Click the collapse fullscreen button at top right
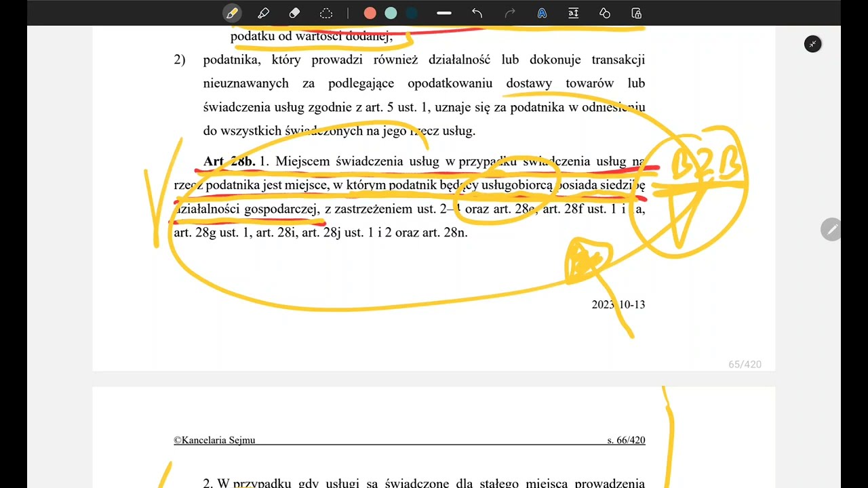The width and height of the screenshot is (868, 488). coord(812,44)
